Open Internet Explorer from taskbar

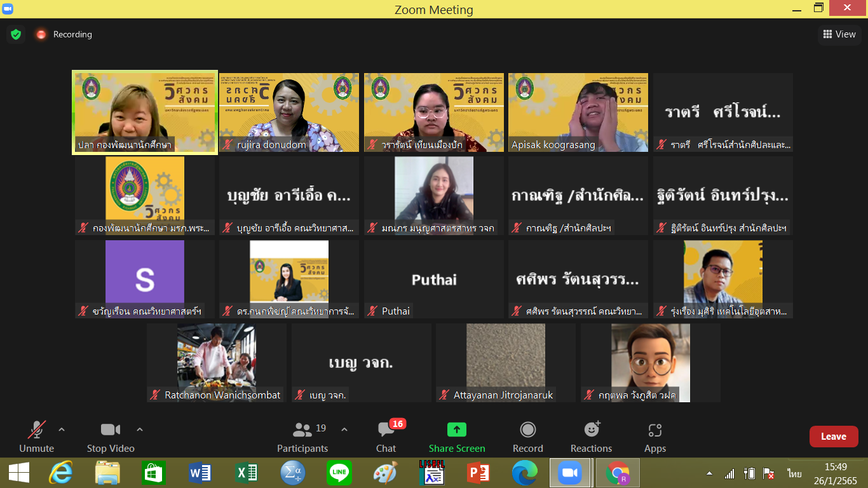point(61,473)
